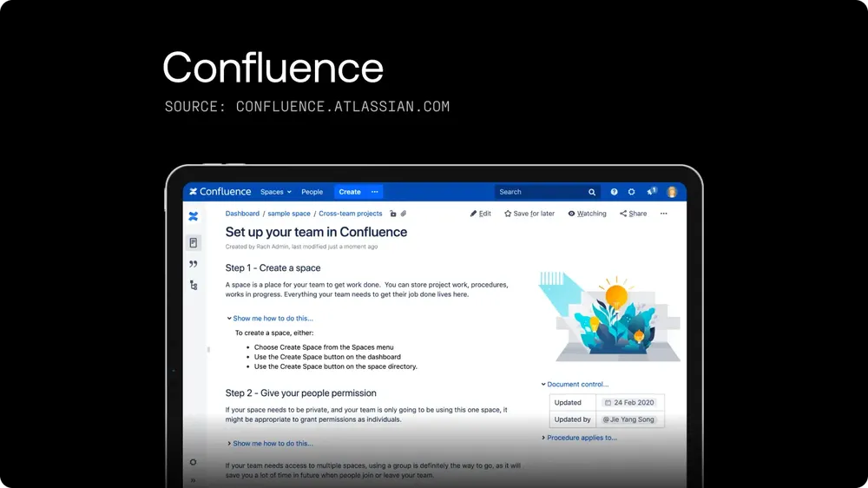Open the Help question mark icon

click(x=615, y=192)
